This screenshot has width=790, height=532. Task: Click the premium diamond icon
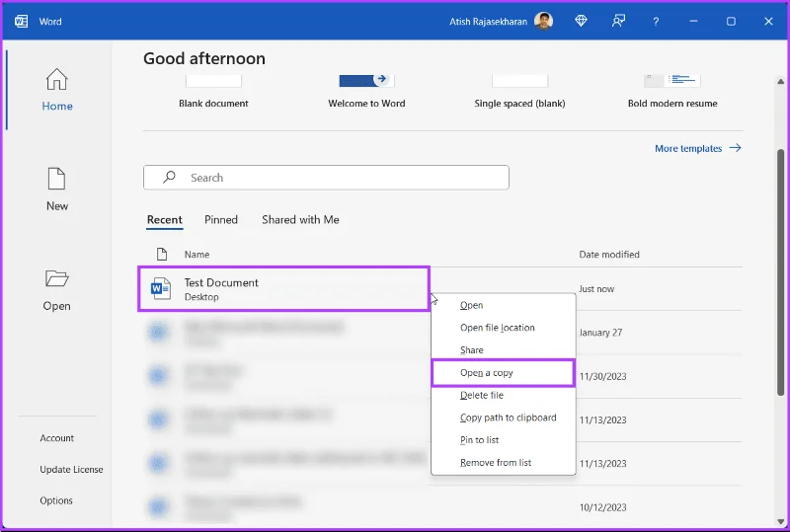point(581,21)
